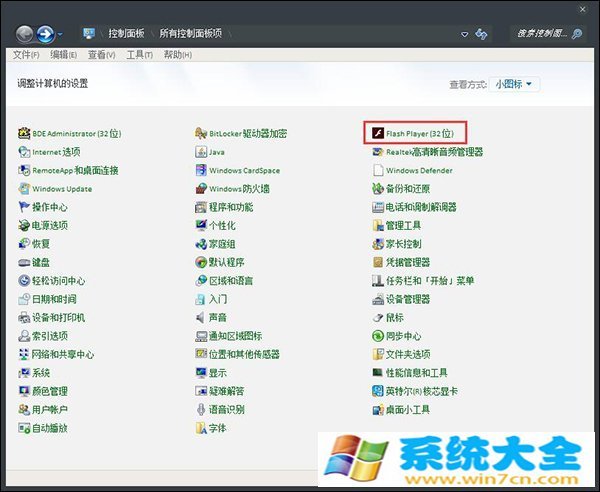Open the 工具(T) menu
Viewport: 600px width, 492px height.
tap(140, 55)
